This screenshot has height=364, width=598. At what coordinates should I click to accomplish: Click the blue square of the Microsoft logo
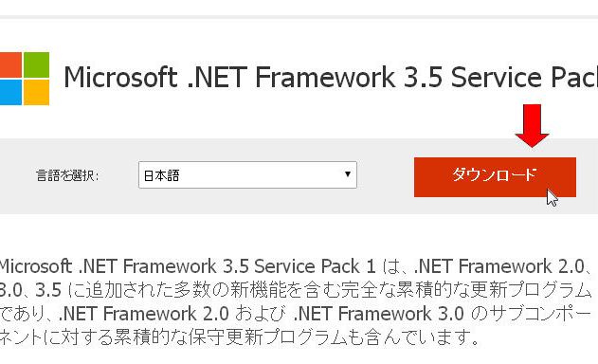click(x=10, y=92)
